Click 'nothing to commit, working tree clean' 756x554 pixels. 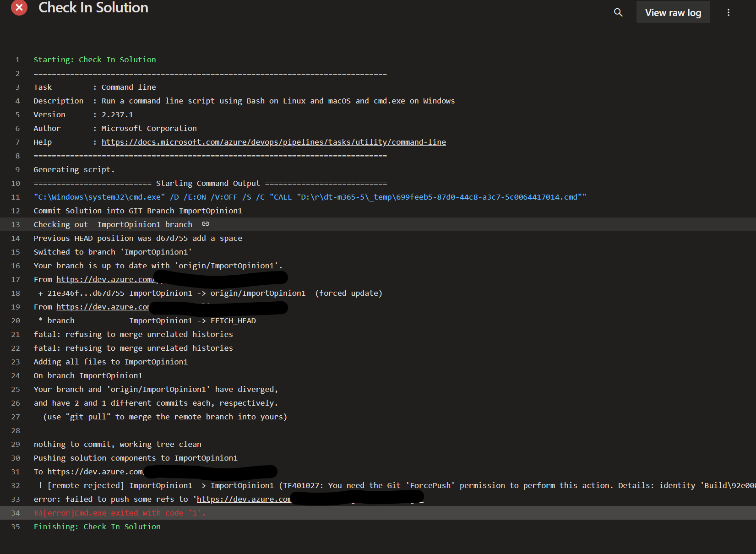tap(117, 444)
